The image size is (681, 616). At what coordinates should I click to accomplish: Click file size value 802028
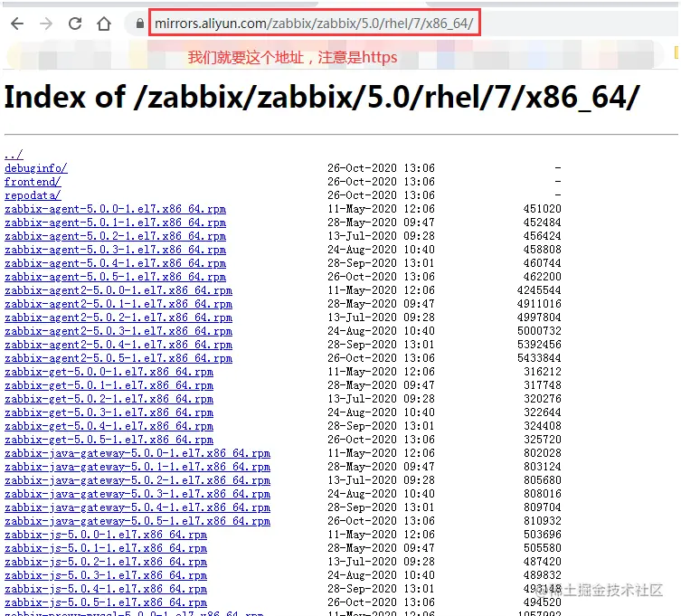(x=542, y=452)
